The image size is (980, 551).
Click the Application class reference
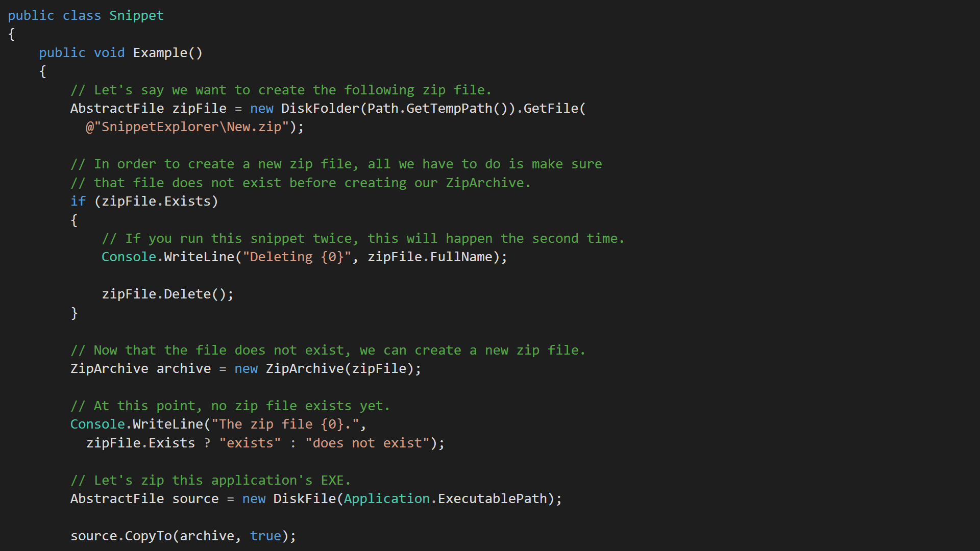click(x=386, y=499)
